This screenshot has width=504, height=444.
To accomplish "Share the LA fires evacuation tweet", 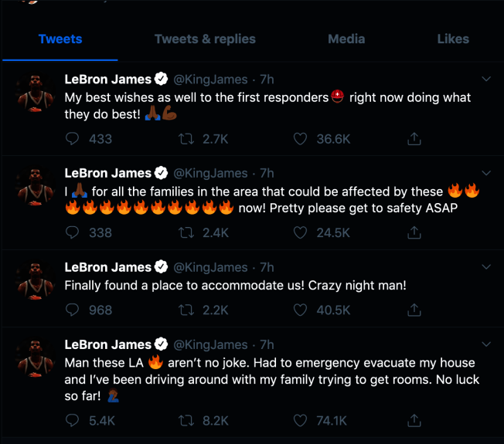I will point(414,420).
